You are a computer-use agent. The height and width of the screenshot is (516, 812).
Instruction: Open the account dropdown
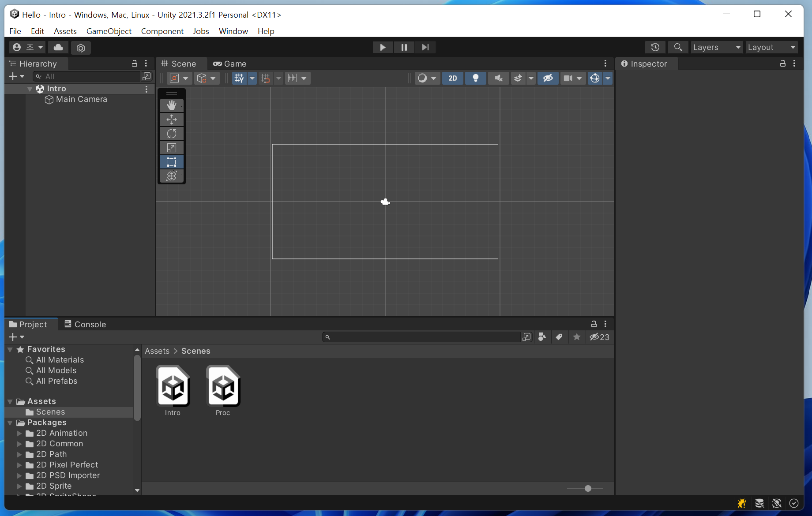[x=28, y=47]
